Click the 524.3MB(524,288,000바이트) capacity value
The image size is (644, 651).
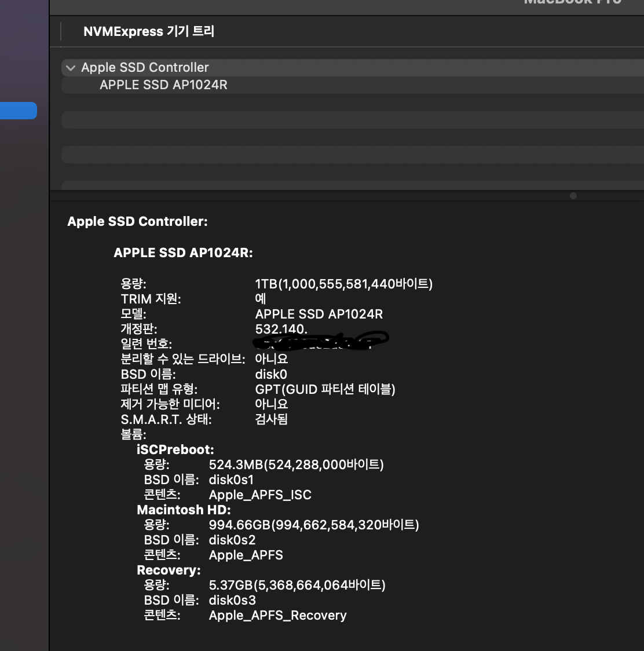[296, 464]
